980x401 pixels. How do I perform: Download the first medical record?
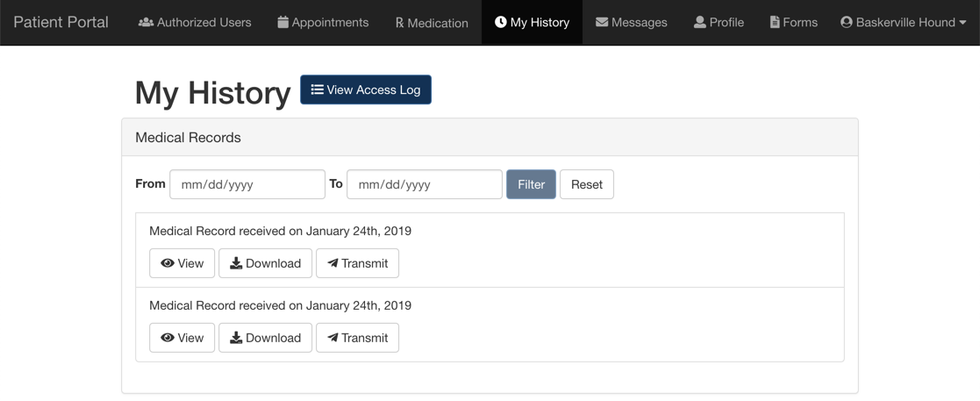point(265,263)
